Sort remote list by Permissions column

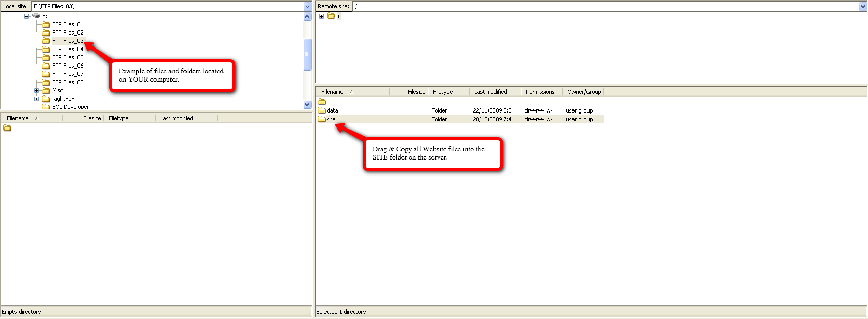coord(540,92)
